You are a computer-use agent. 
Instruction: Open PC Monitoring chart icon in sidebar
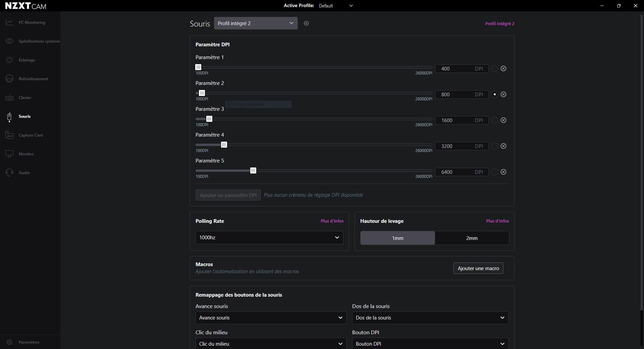(9, 22)
